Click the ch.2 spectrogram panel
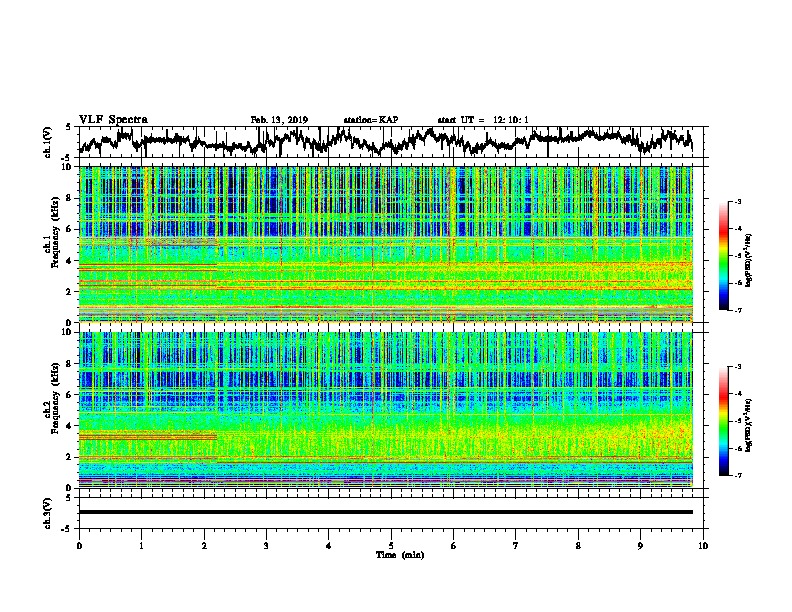Screen dimensions: 792x612 pos(386,410)
